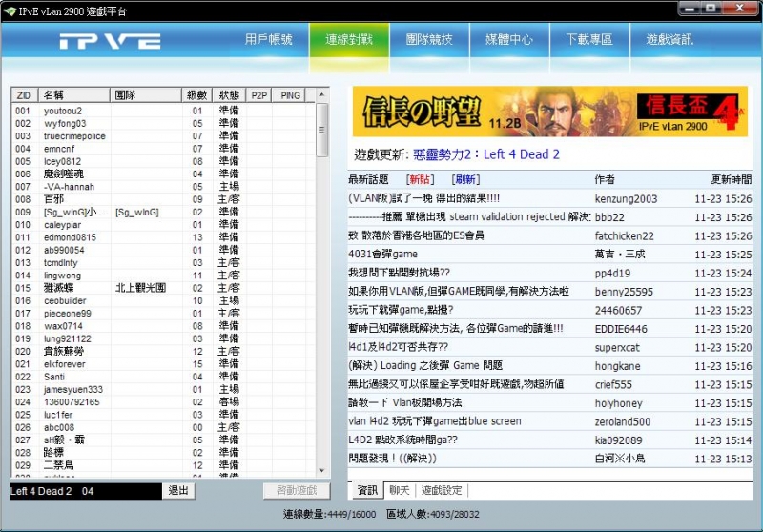Sort player list by 級數 column
The image size is (763, 532).
coord(196,95)
